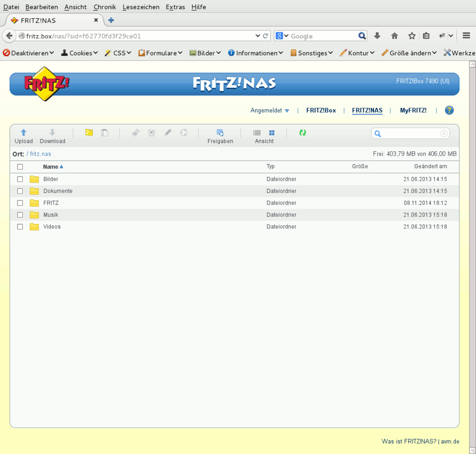This screenshot has height=454, width=476.
Task: Click the Upload arrow icon
Action: [23, 132]
